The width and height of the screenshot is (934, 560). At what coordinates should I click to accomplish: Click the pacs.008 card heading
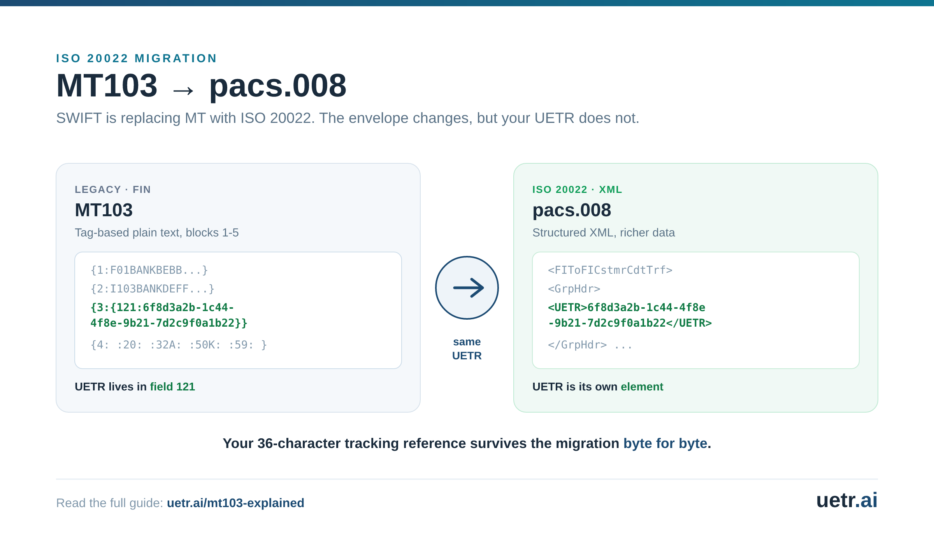coord(572,210)
